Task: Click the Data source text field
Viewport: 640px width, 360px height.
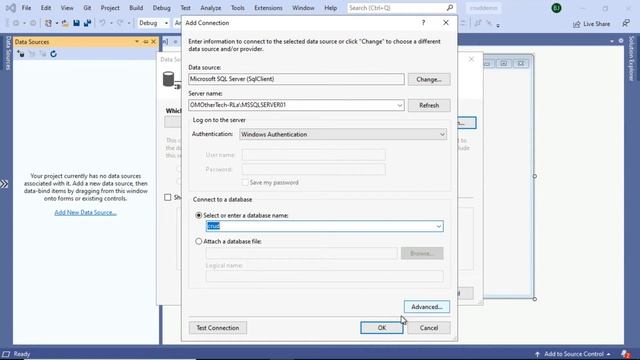Action: [296, 79]
